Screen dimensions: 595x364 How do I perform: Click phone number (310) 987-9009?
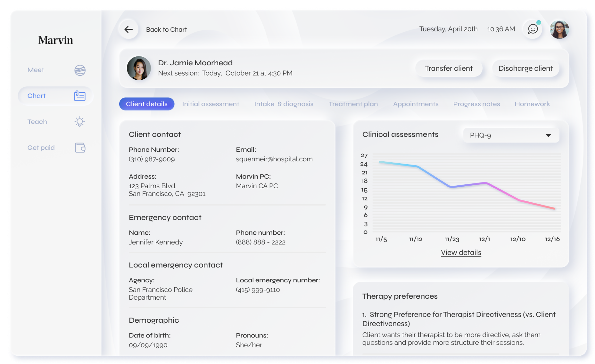click(152, 159)
